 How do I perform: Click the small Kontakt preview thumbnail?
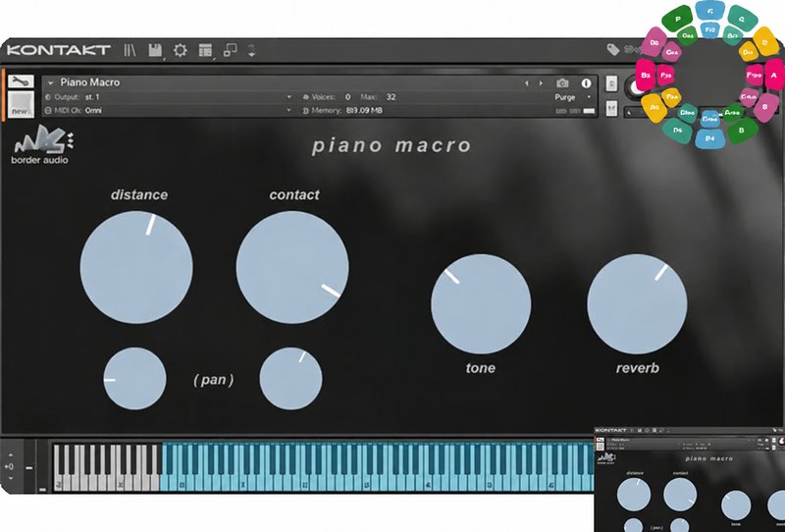[x=690, y=479]
